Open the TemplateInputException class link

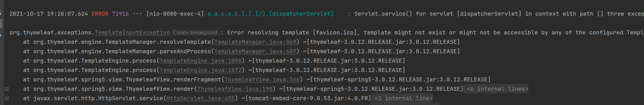tap(132, 33)
